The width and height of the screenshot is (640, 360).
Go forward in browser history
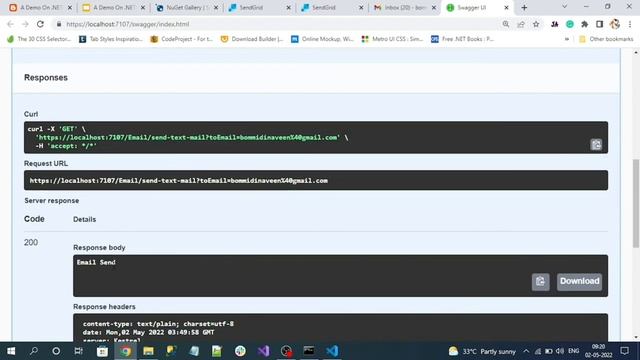pyautogui.click(x=25, y=24)
